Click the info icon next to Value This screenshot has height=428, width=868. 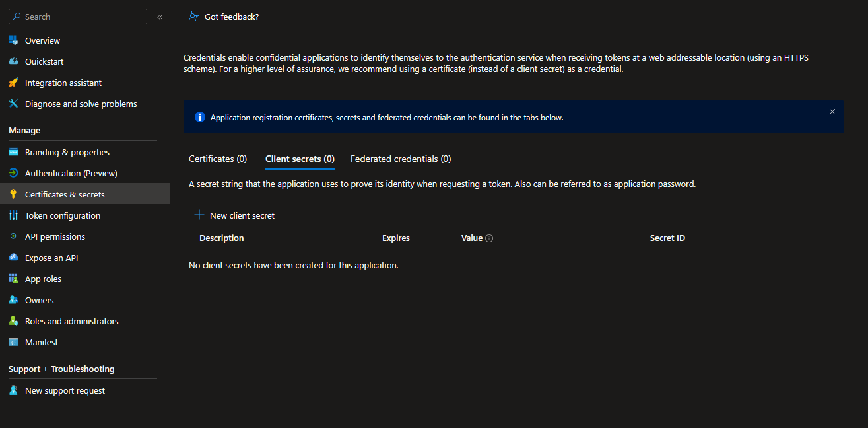coord(489,238)
